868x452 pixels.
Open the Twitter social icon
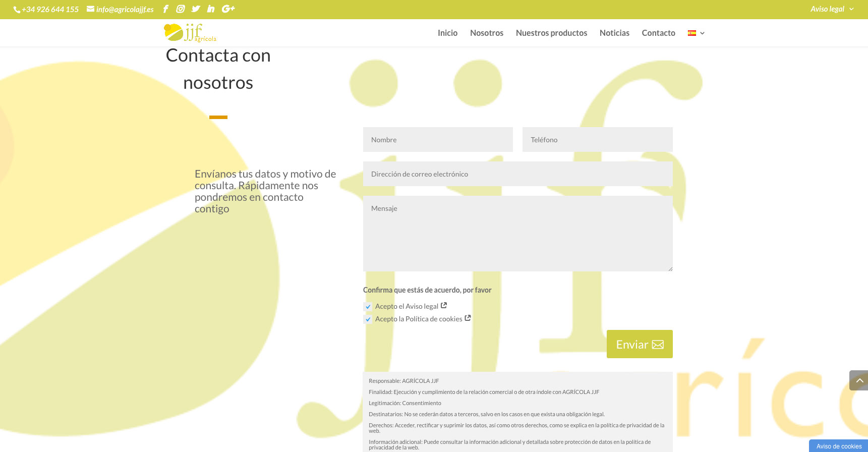pos(196,9)
